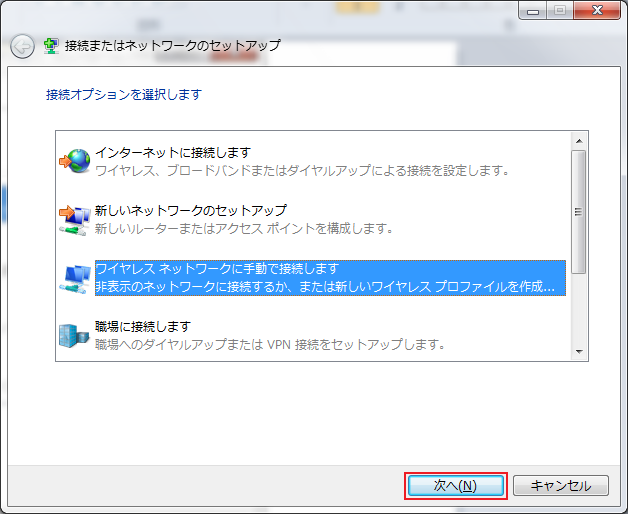Select the workplace building icon
Image resolution: width=629 pixels, height=514 pixels.
click(74, 335)
